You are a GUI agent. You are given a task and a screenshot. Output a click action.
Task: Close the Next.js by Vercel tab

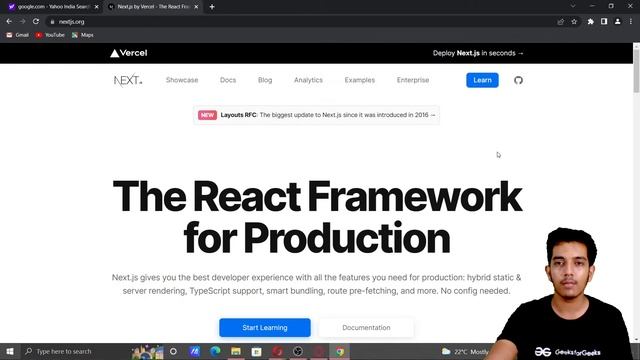pos(196,7)
